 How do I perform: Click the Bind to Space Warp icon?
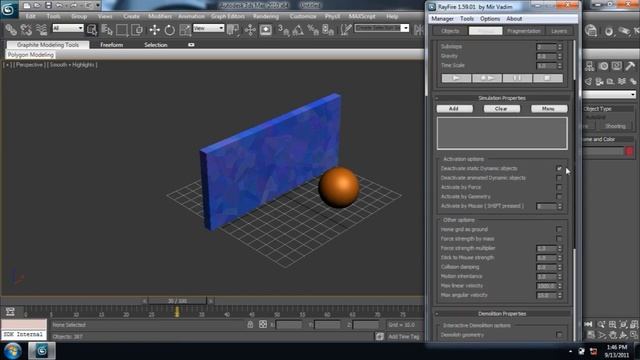click(x=41, y=30)
